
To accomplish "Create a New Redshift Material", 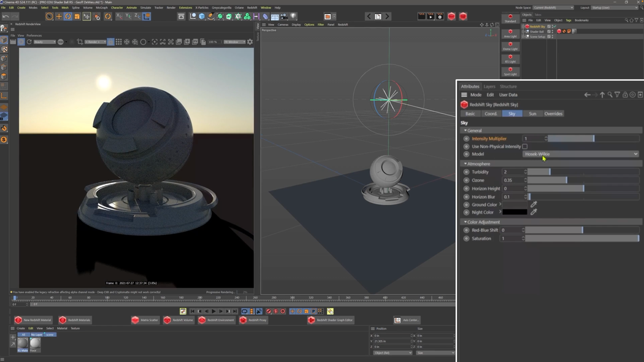I will [x=34, y=320].
